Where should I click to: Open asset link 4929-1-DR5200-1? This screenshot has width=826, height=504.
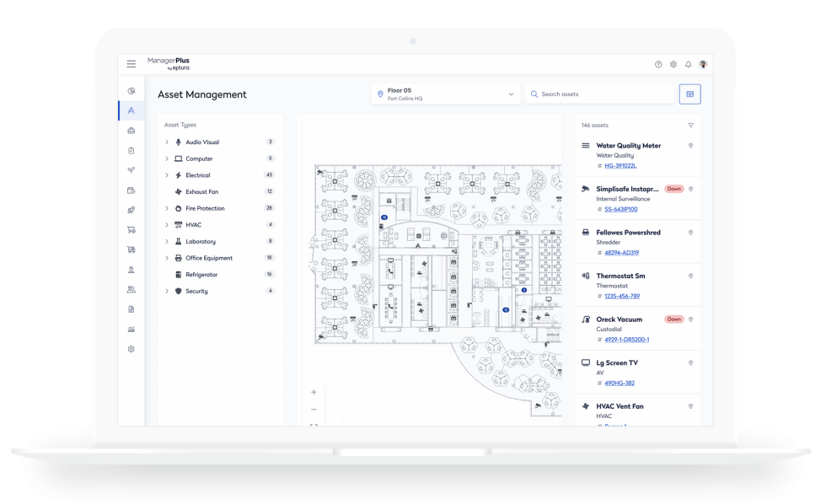pos(627,339)
